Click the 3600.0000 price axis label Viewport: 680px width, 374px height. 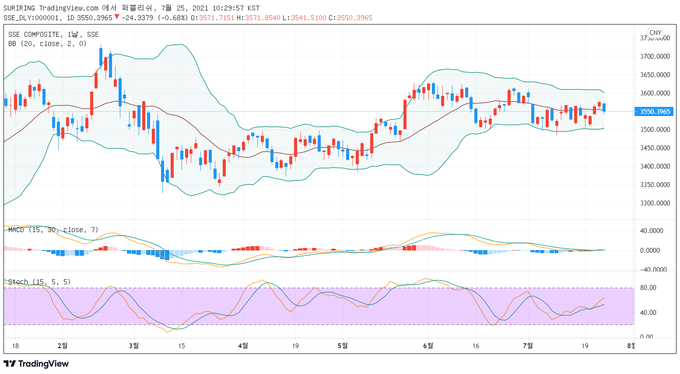point(655,93)
